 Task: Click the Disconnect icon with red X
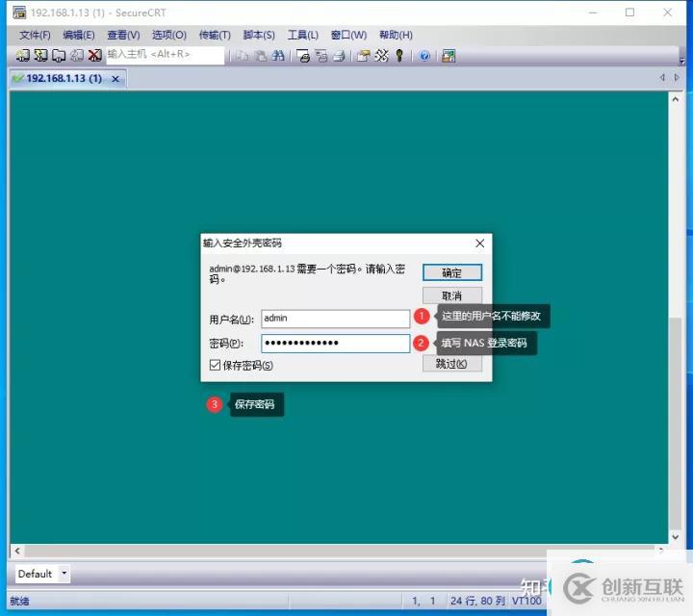pos(94,56)
